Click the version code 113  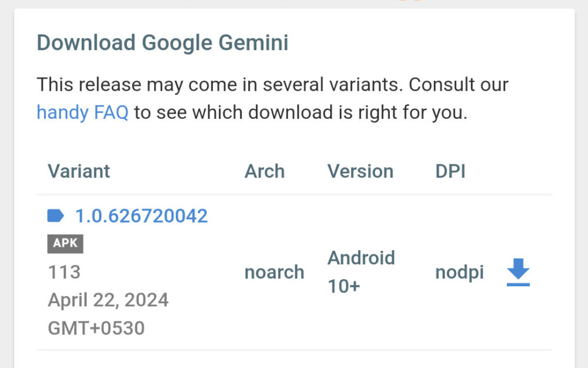coord(64,272)
